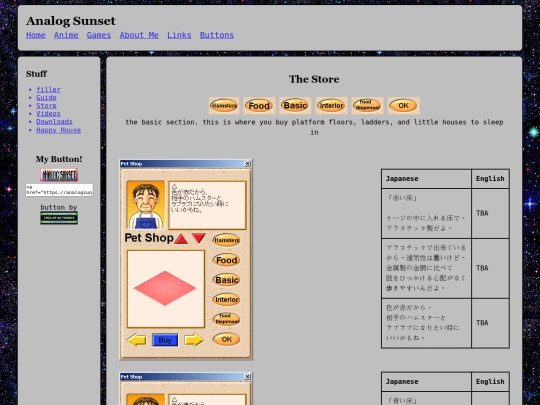The image size is (540, 405).
Task: Choose the Interior button under The Store heading
Action: pyautogui.click(x=332, y=105)
